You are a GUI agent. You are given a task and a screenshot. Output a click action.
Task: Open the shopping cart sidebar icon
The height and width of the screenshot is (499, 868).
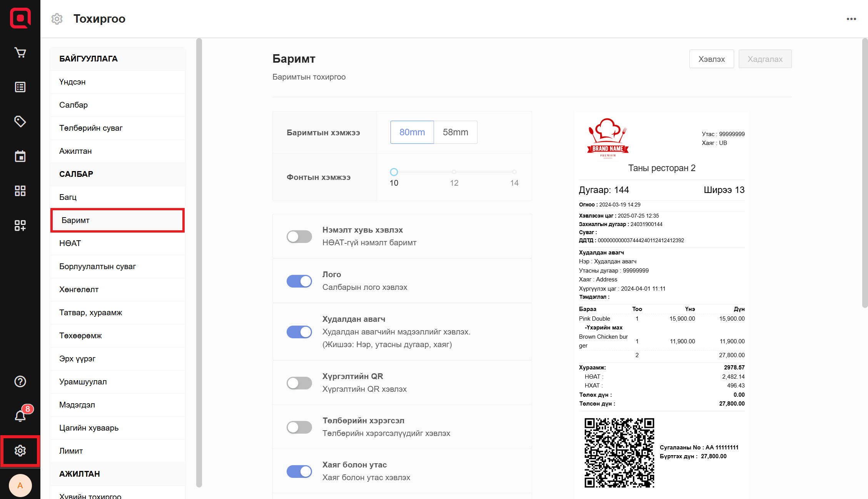(x=20, y=53)
